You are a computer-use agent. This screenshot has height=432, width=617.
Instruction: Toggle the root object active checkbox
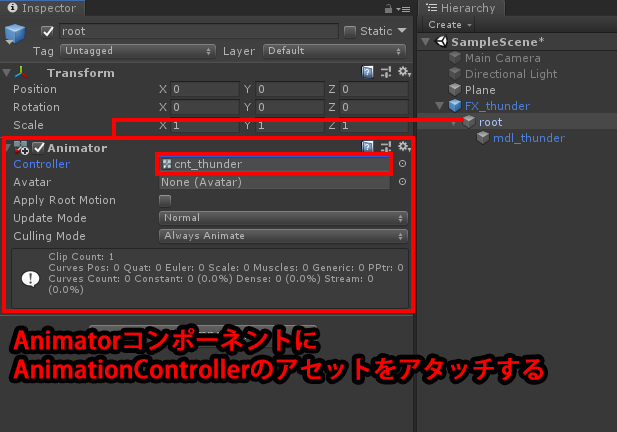47,31
